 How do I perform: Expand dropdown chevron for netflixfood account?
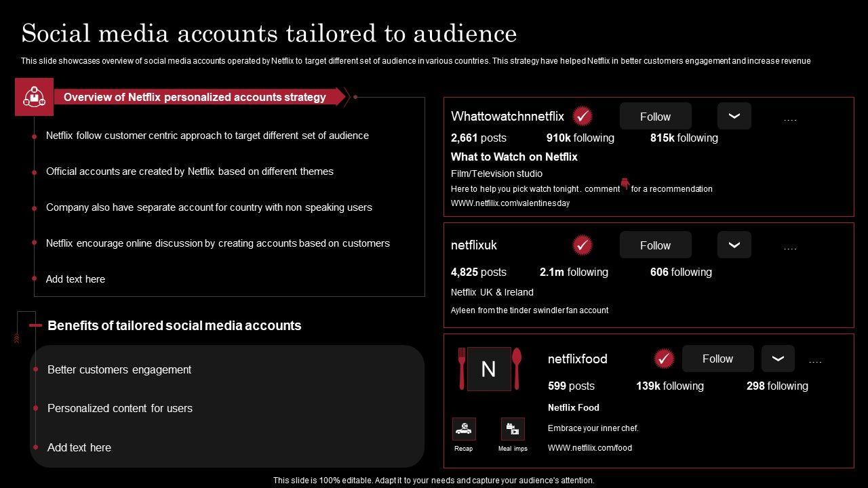point(777,359)
